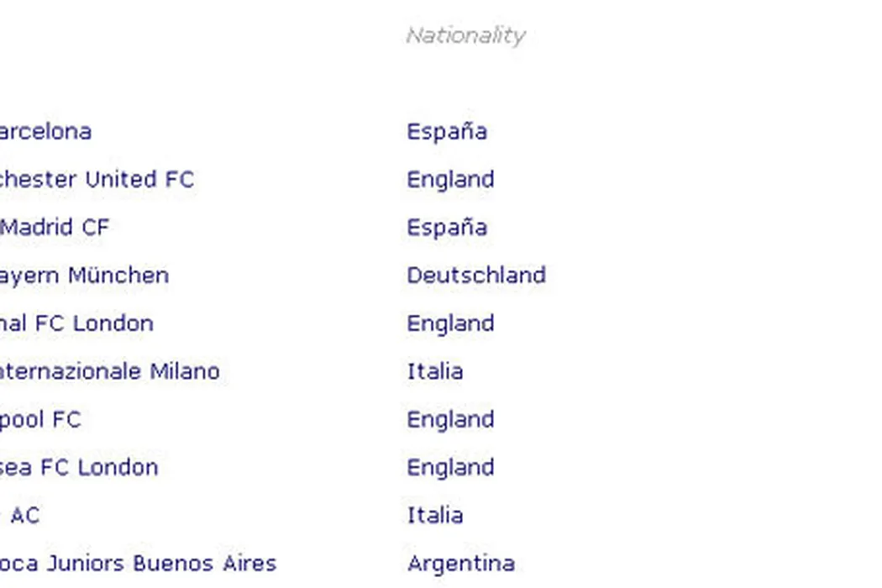Click the Nationality column header
The image size is (882, 588).
[465, 35]
